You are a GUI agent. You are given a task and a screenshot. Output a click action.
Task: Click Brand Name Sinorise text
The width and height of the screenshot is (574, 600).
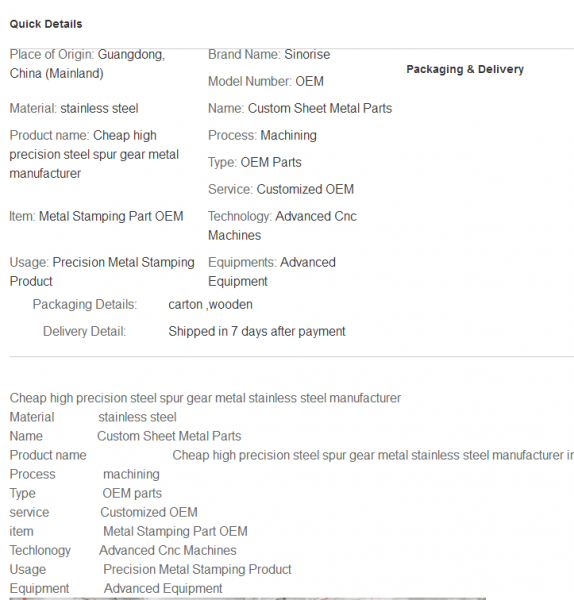pyautogui.click(x=269, y=54)
